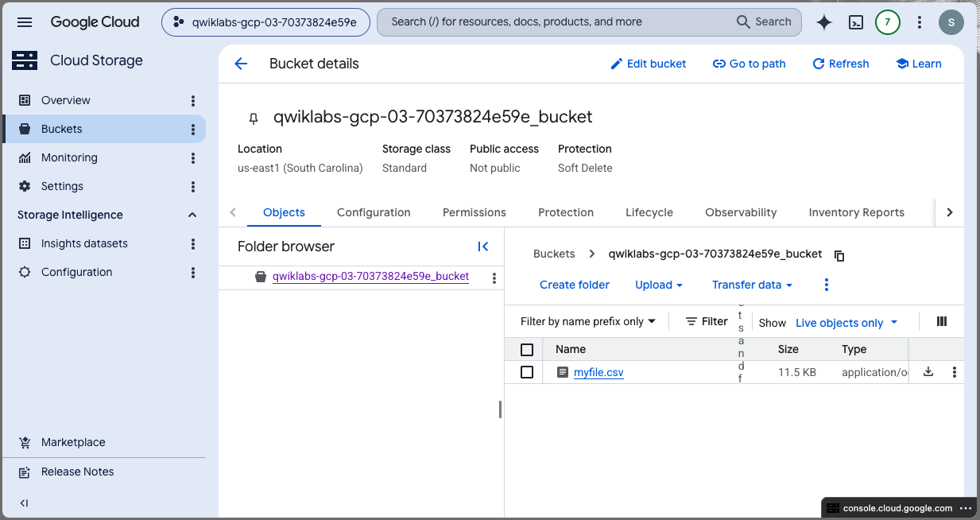Screen dimensions: 980x520
Task: Select the bucket in the folder browser tree
Action: pos(370,277)
